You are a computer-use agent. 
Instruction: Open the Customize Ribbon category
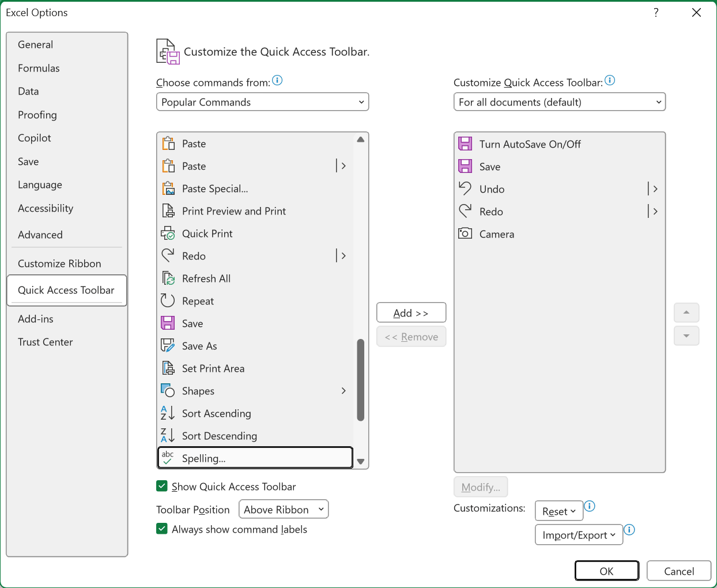click(67, 264)
